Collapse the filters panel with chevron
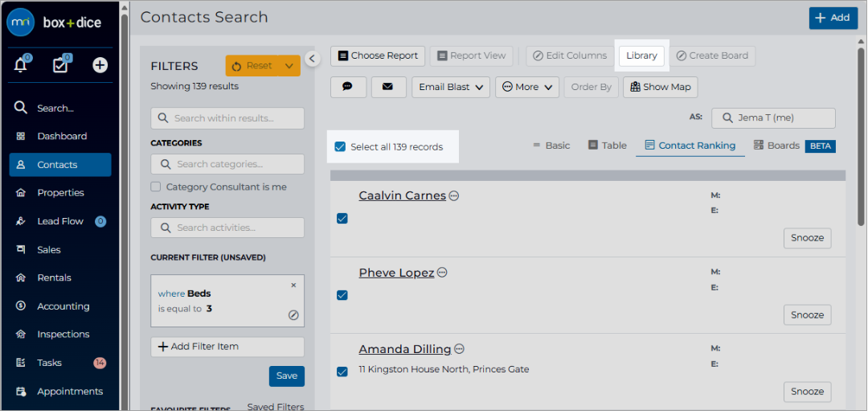Image resolution: width=868 pixels, height=411 pixels. [312, 59]
